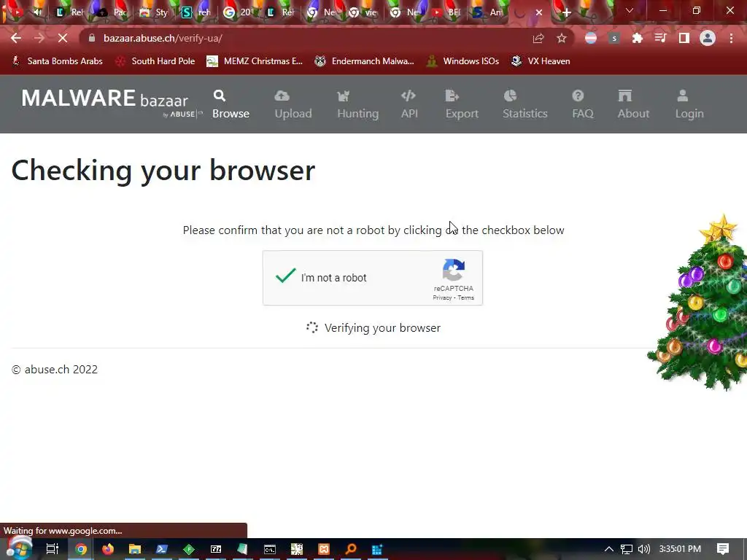747x560 pixels.
Task: Click the 'Checking your browser' heading
Action: coord(163,170)
